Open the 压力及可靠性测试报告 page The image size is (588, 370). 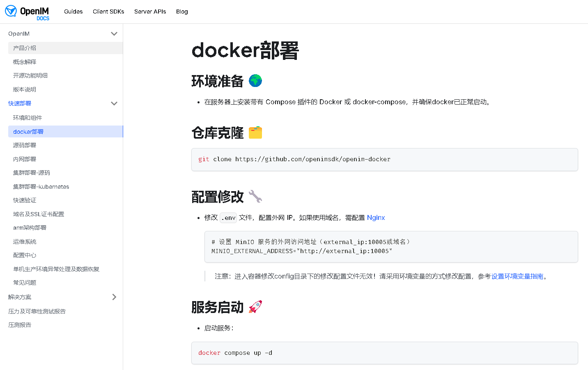pos(37,311)
